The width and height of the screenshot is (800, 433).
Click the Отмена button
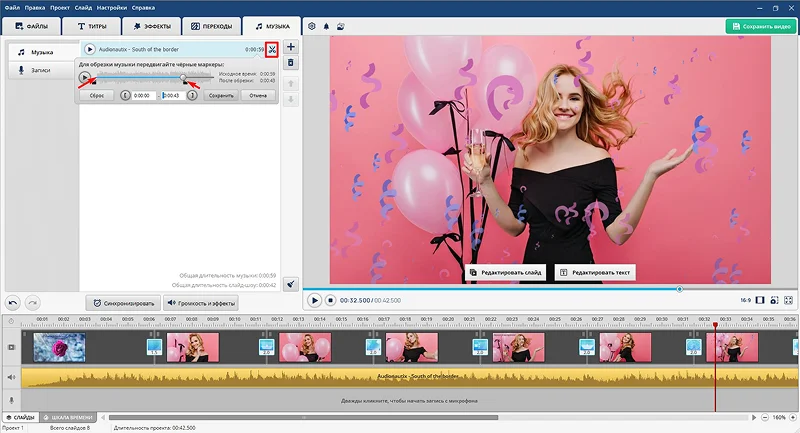coord(258,95)
